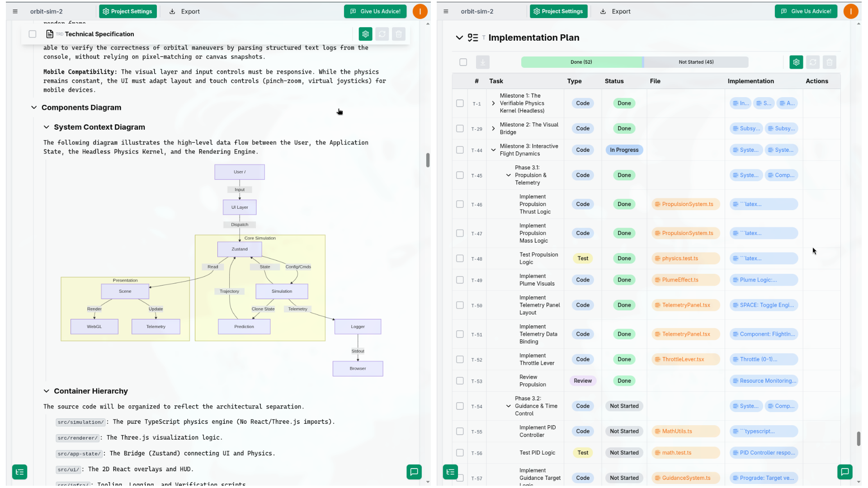This screenshot has width=868, height=488.
Task: Click the regenerate icon on the Technical Specification card
Action: point(382,34)
